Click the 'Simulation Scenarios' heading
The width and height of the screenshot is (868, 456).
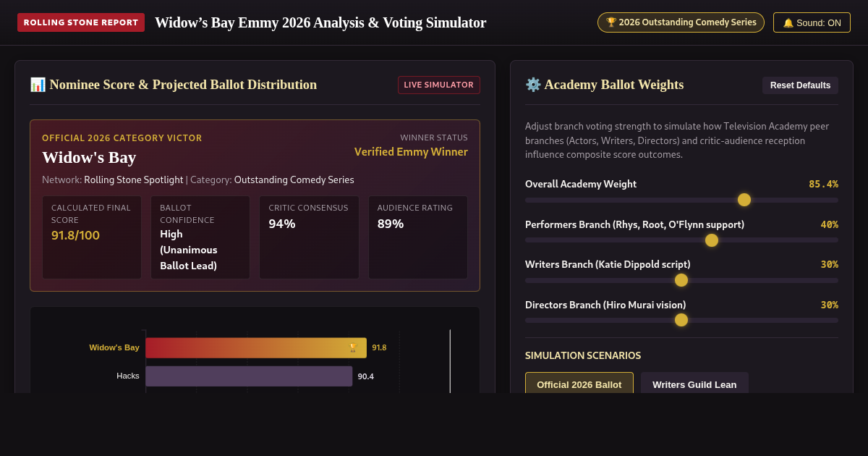(583, 355)
